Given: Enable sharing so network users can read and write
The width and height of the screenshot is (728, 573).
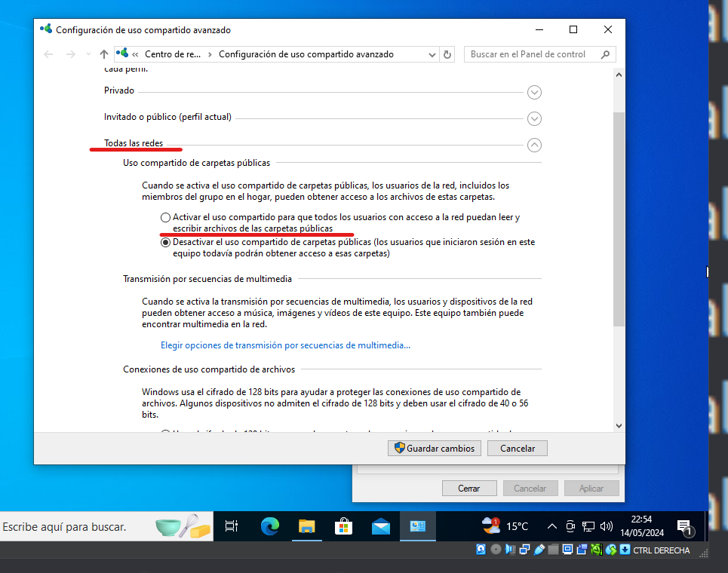Looking at the screenshot, I should pos(164,217).
